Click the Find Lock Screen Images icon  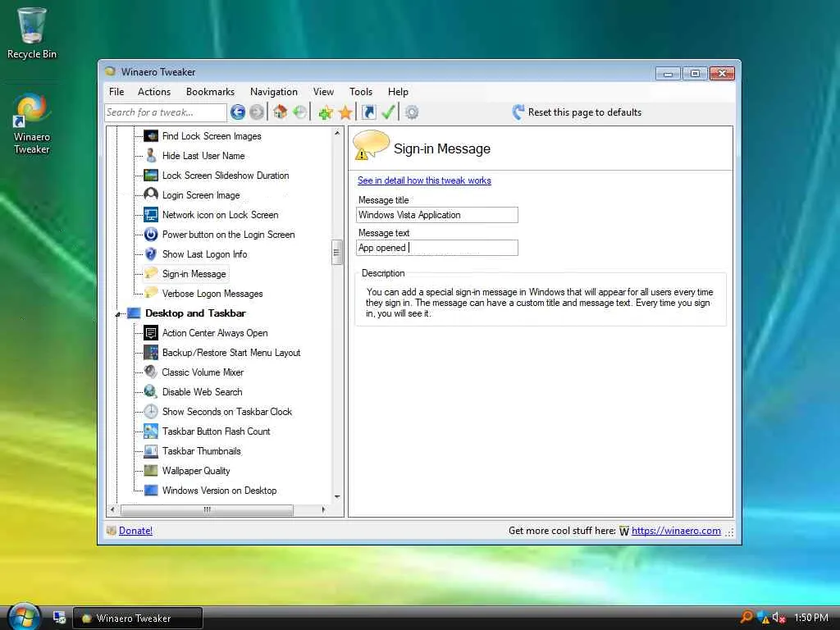[x=151, y=136]
